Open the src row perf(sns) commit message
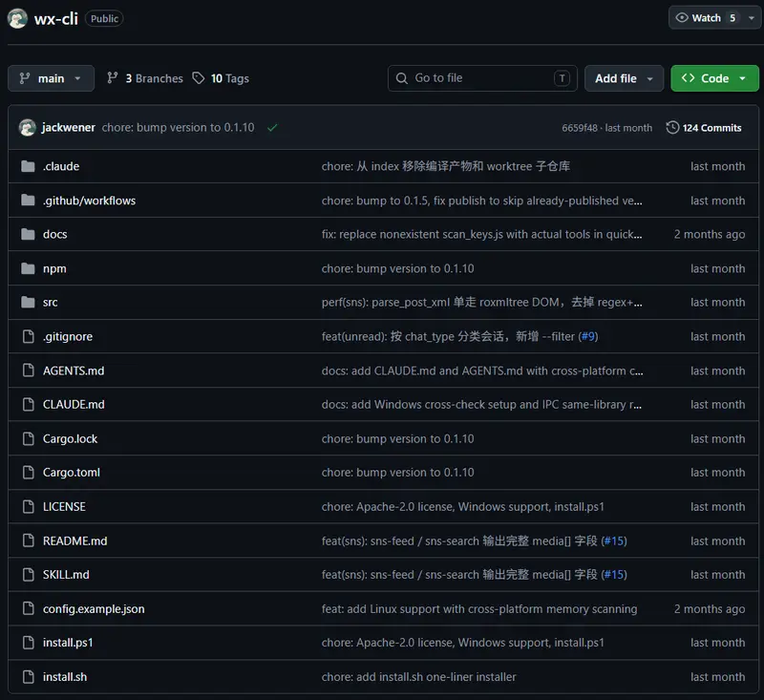The image size is (764, 700). tap(482, 303)
